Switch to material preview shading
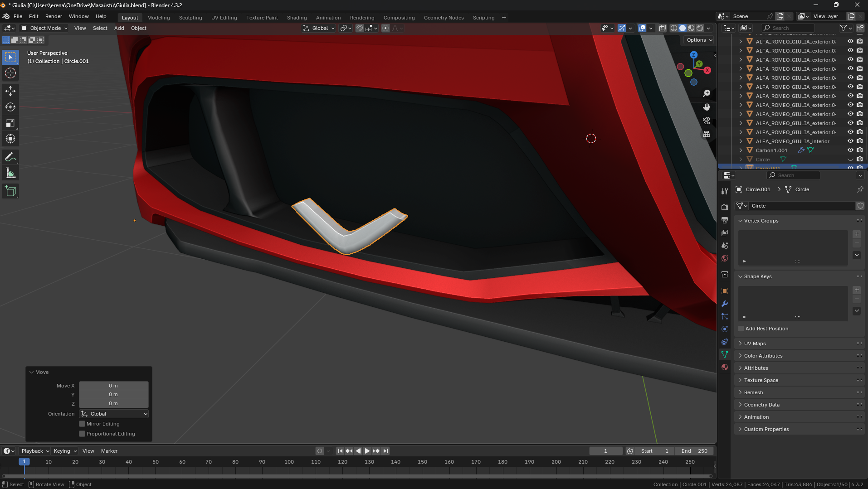The height and width of the screenshot is (489, 868). [691, 28]
